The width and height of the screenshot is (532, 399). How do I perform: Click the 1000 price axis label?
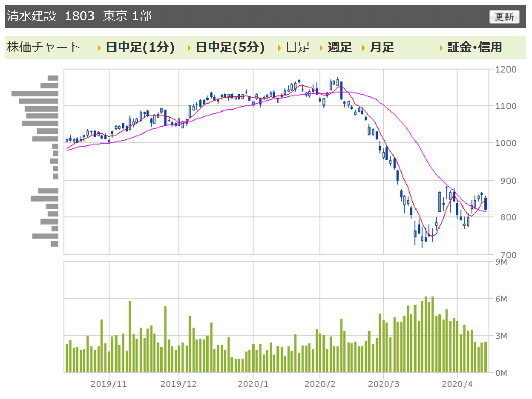pos(505,143)
